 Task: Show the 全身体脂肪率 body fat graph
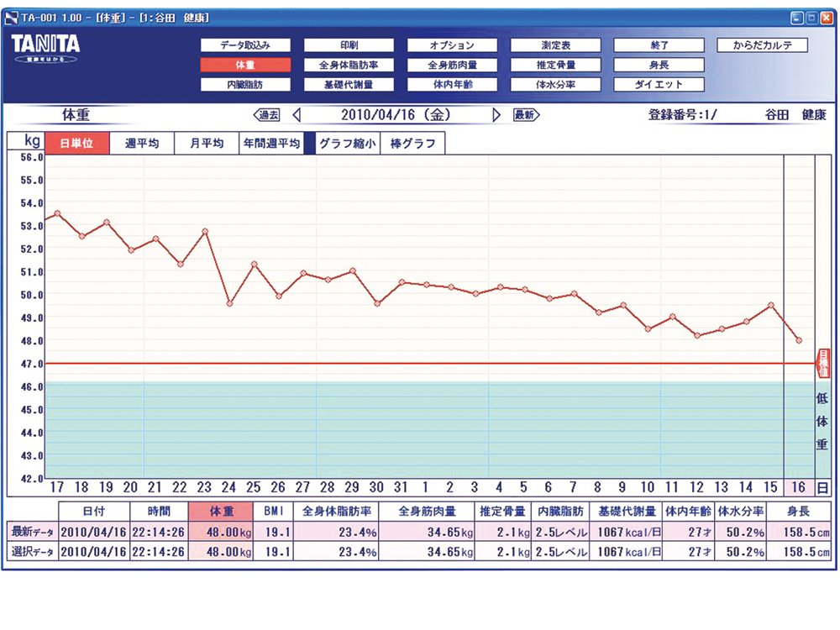tap(348, 65)
